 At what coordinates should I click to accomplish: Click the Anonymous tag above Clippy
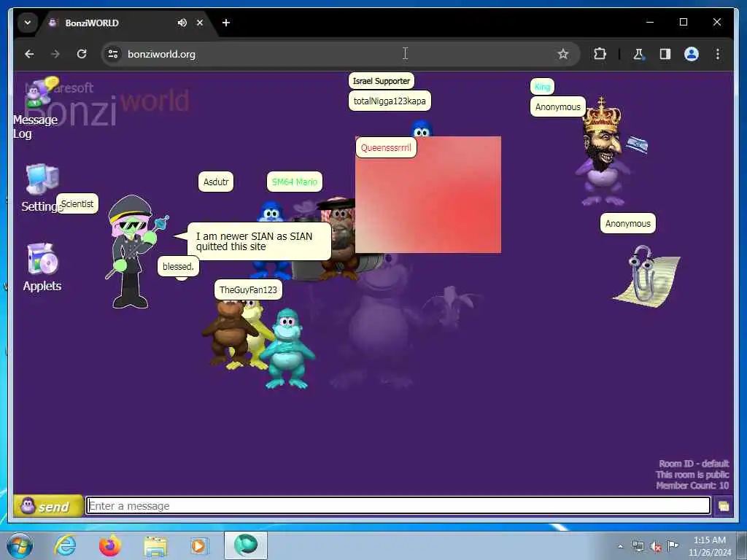pyautogui.click(x=628, y=223)
